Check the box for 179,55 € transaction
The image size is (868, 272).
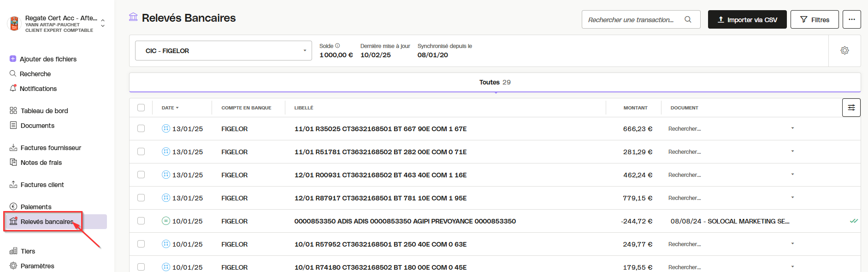point(141,267)
